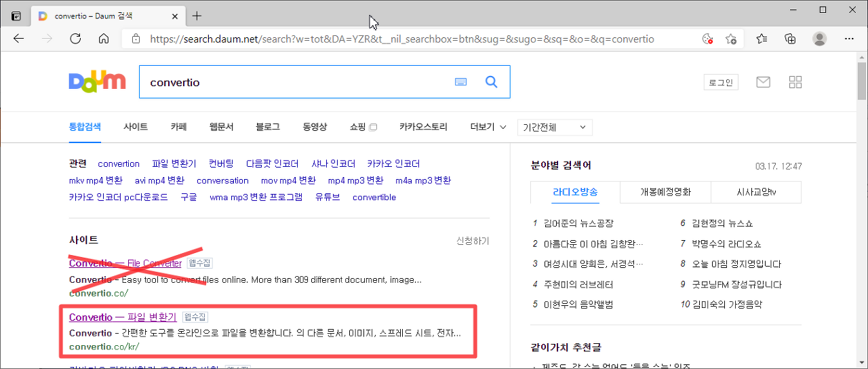Click the Daum logo

(x=97, y=81)
